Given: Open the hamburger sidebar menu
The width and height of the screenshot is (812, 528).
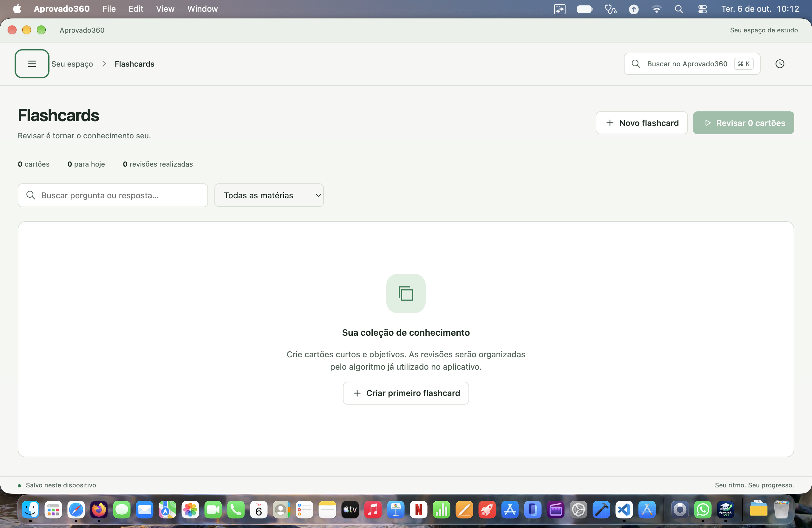Looking at the screenshot, I should tap(32, 64).
